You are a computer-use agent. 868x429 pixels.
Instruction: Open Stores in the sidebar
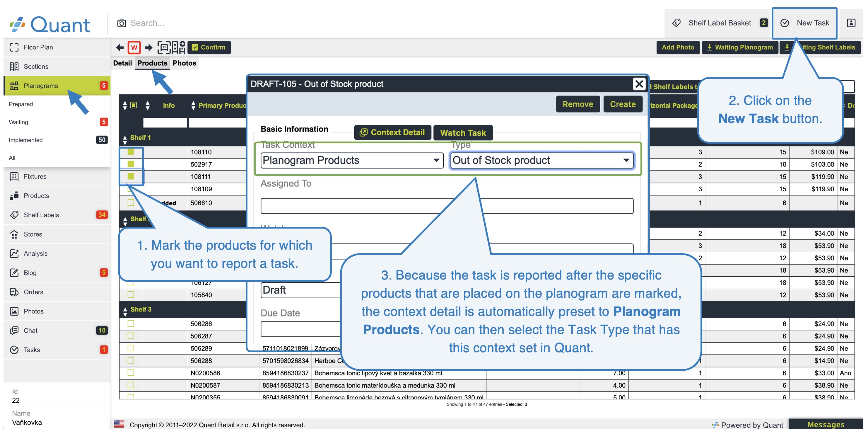57,234
